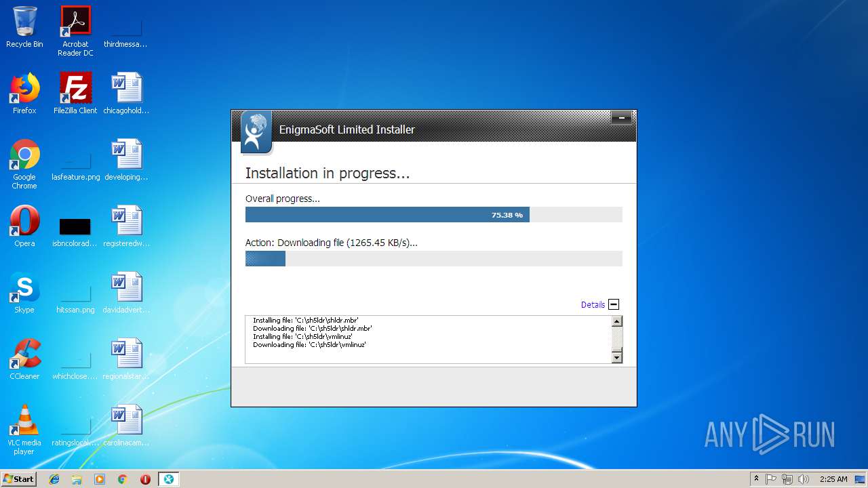The image size is (868, 488).
Task: Click the 'Overall progress...' label
Action: 282,199
